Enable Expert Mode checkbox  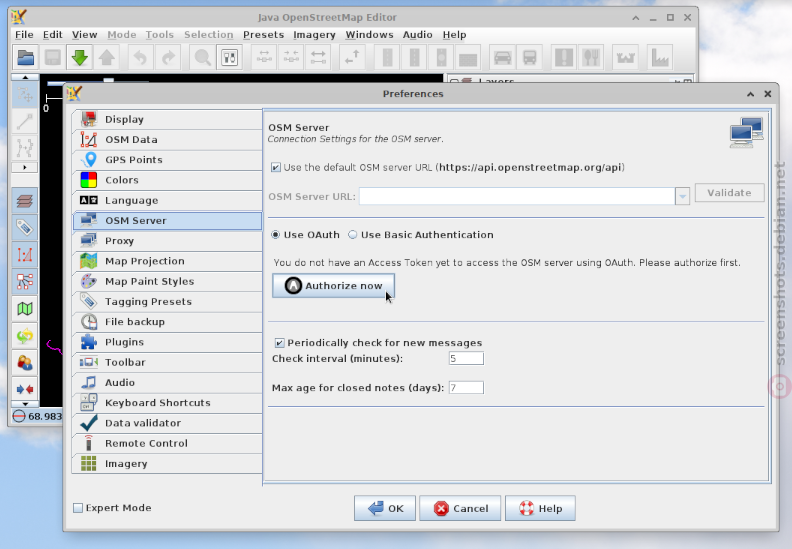(x=78, y=508)
